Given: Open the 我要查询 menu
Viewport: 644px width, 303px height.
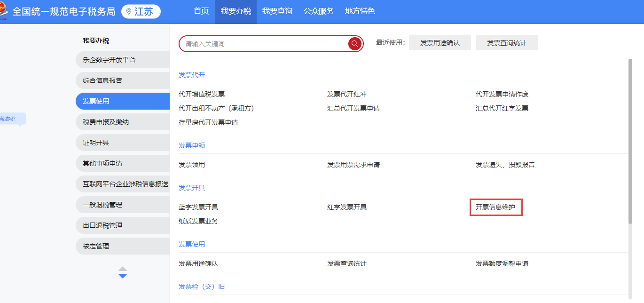Looking at the screenshot, I should coord(277,11).
